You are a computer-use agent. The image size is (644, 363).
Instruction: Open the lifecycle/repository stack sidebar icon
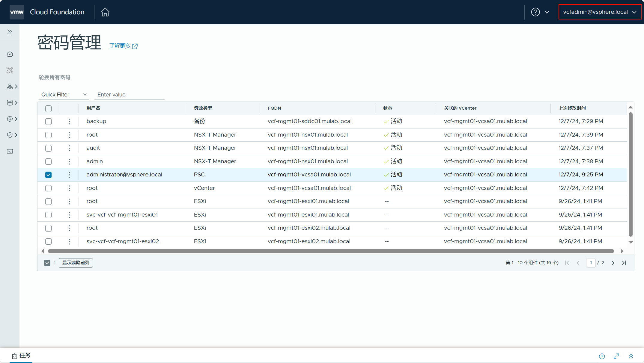coord(10,103)
